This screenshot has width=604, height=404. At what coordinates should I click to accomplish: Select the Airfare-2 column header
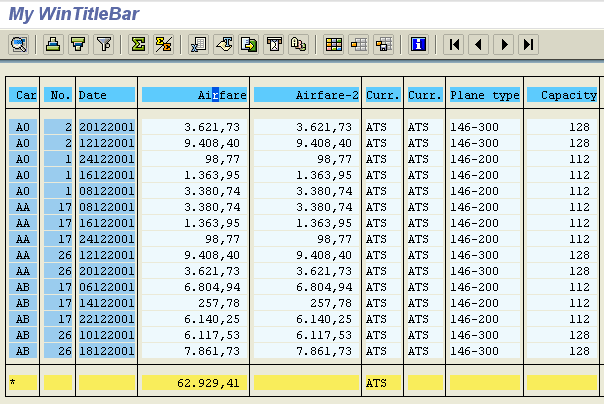(306, 95)
